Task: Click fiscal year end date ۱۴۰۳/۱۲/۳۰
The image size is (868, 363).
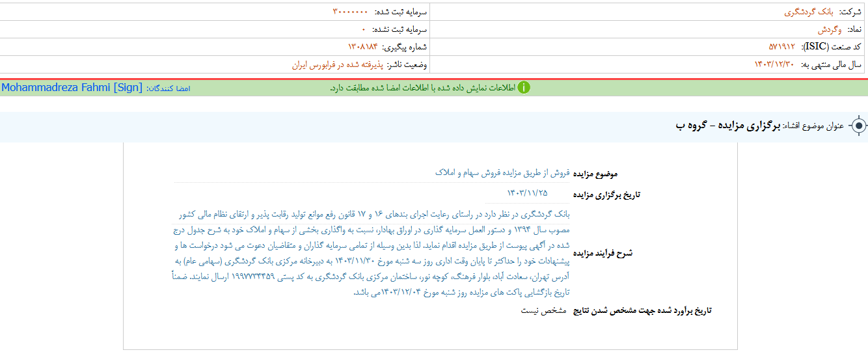Action: (774, 64)
